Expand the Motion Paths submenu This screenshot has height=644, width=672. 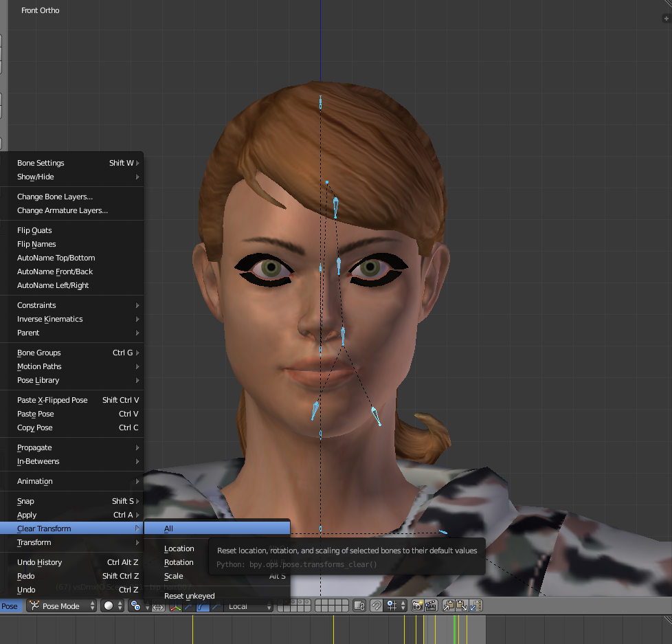[x=71, y=366]
